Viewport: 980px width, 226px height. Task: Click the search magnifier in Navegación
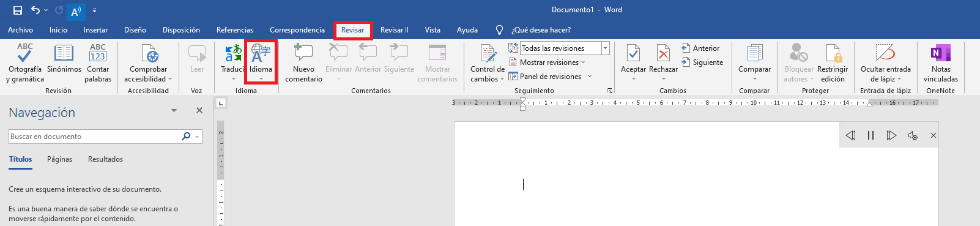(x=186, y=137)
